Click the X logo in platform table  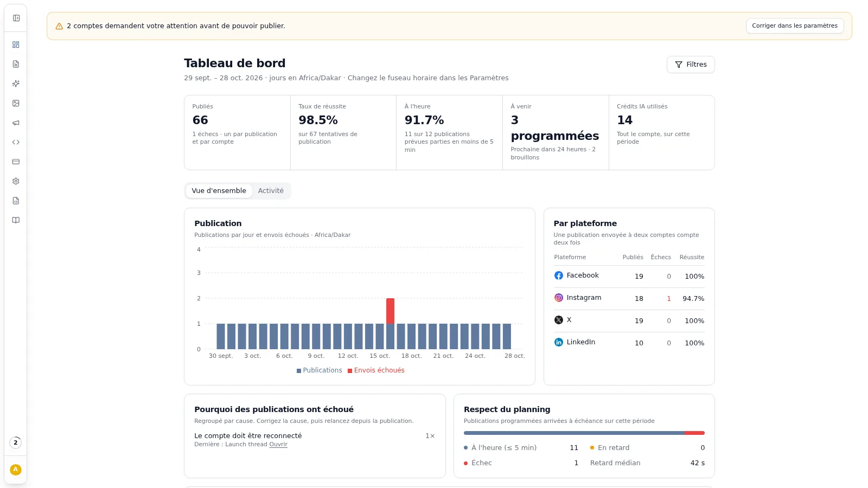pos(559,320)
